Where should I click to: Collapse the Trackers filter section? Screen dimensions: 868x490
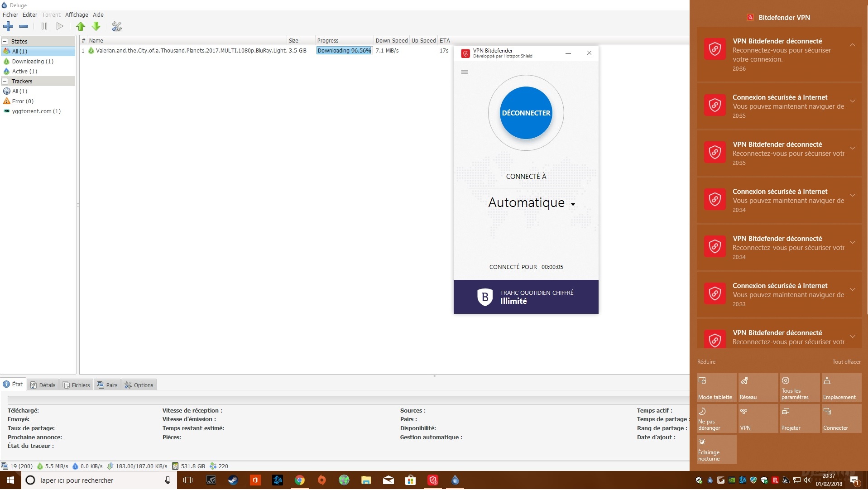pos(5,81)
